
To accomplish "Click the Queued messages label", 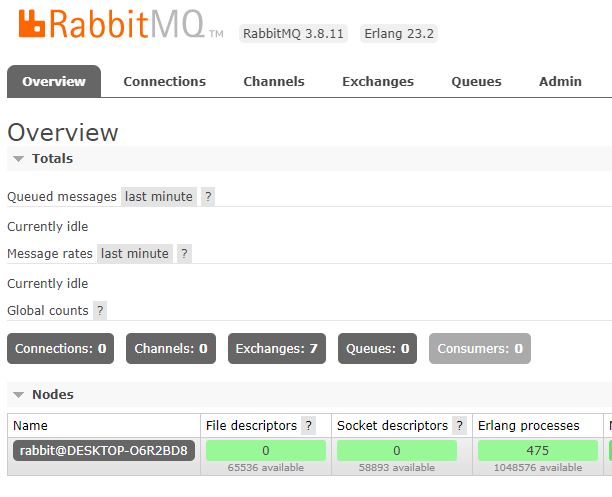I will click(62, 196).
